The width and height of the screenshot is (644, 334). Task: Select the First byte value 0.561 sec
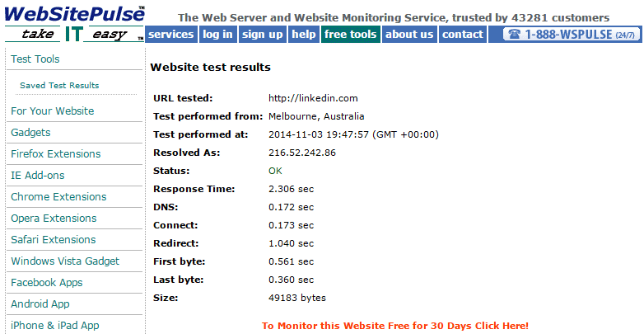(292, 261)
